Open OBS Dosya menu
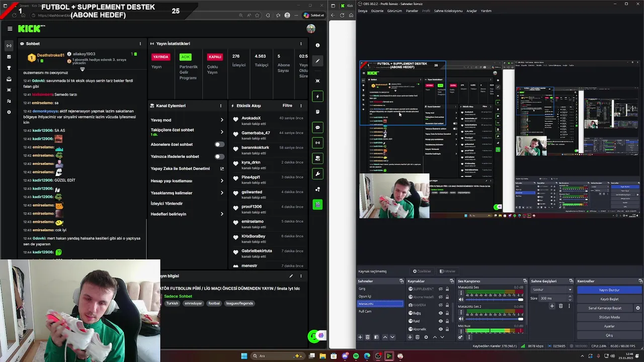 click(362, 11)
